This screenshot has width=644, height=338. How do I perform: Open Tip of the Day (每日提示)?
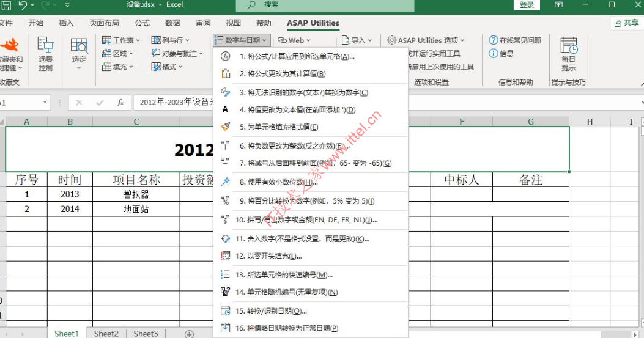(569, 54)
